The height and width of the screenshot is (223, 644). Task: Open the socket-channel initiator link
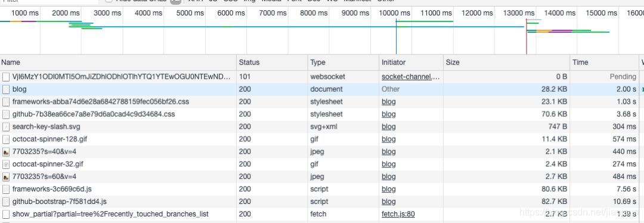tap(410, 77)
